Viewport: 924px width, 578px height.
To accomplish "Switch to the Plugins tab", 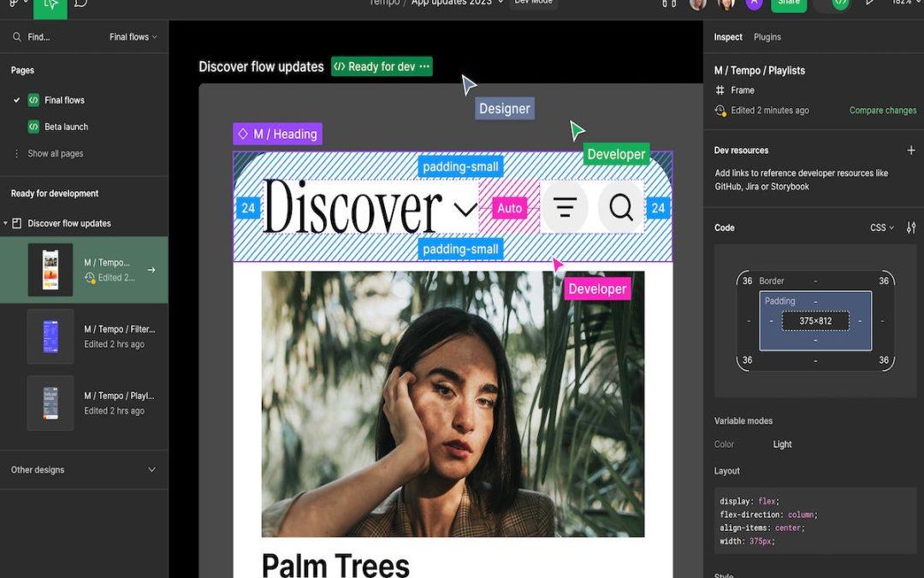I will [767, 38].
